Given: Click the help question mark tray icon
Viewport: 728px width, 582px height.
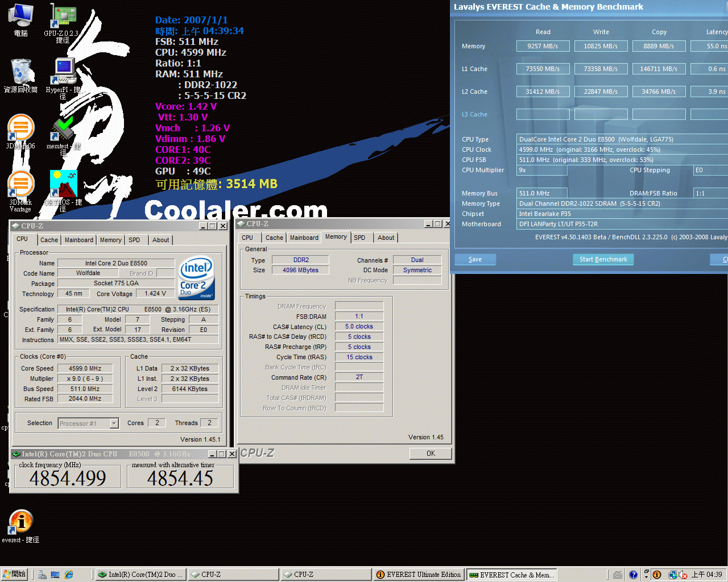Looking at the screenshot, I should 634,575.
